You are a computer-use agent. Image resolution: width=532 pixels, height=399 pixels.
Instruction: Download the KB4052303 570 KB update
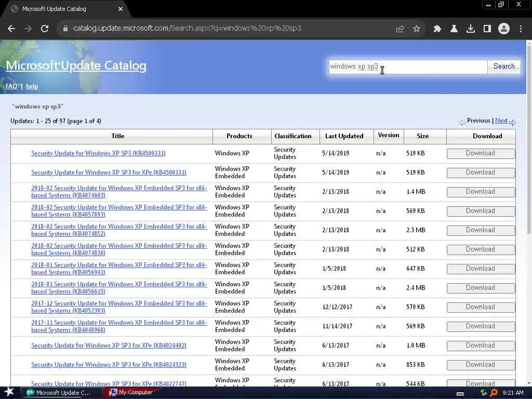481,307
